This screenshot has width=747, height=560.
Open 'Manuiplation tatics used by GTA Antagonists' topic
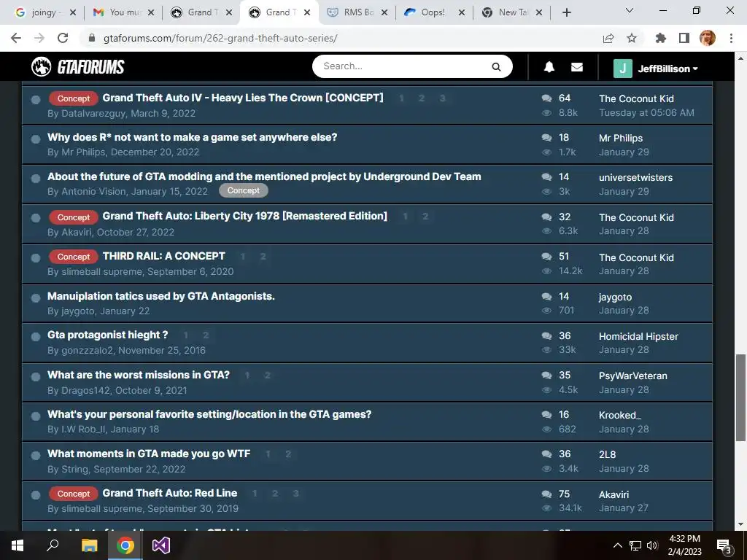point(161,296)
